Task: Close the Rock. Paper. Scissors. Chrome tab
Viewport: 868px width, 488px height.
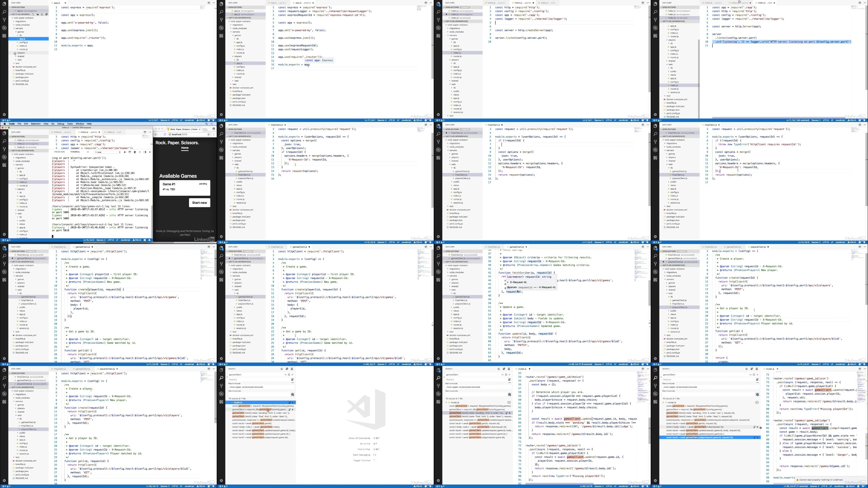Action: (200, 129)
